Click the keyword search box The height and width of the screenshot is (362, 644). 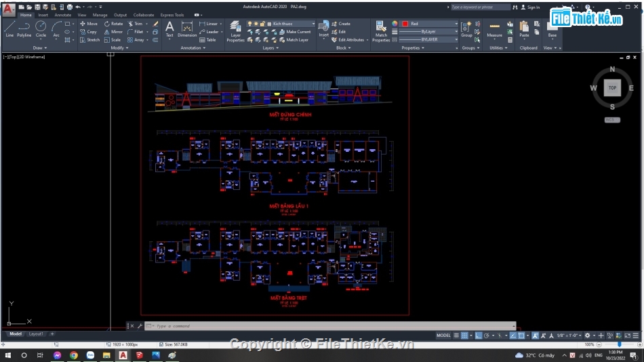[480, 7]
